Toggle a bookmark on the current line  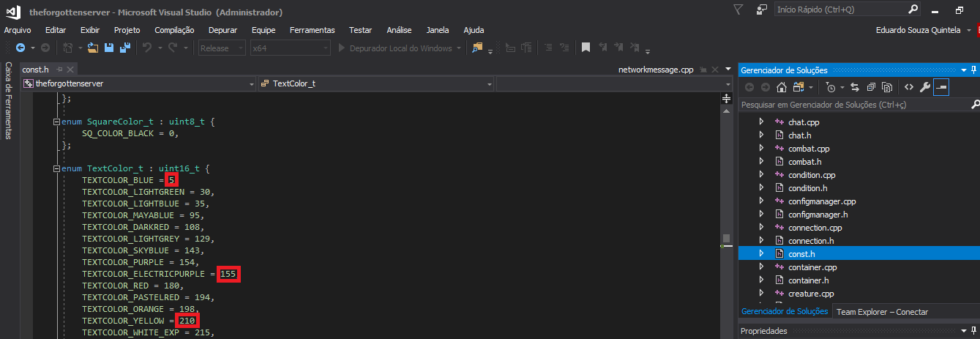click(586, 48)
